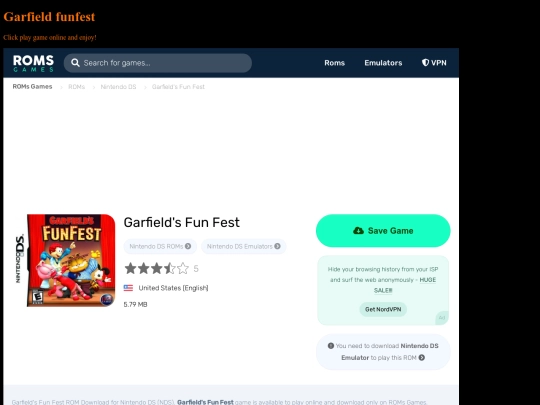
Task: Open the Emulators menu item
Action: (383, 63)
